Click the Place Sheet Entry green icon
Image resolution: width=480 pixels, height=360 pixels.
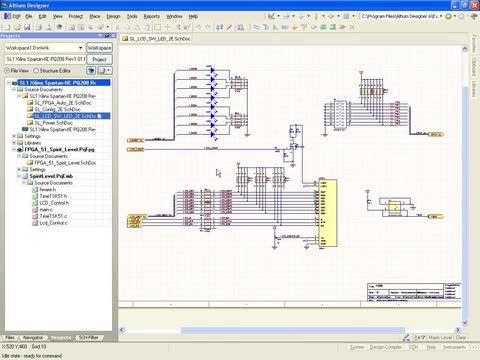pos(333,27)
